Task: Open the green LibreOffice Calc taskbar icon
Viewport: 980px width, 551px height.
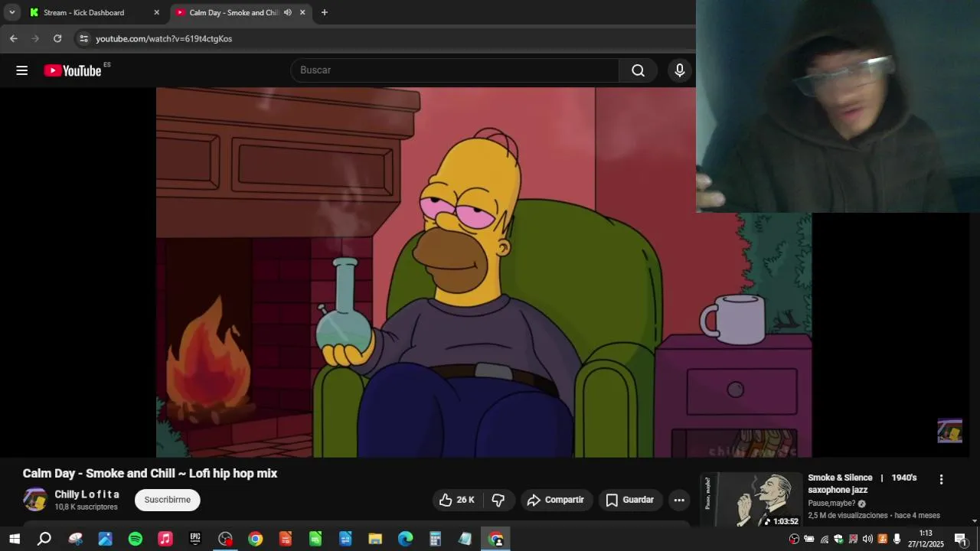Action: [x=315, y=539]
